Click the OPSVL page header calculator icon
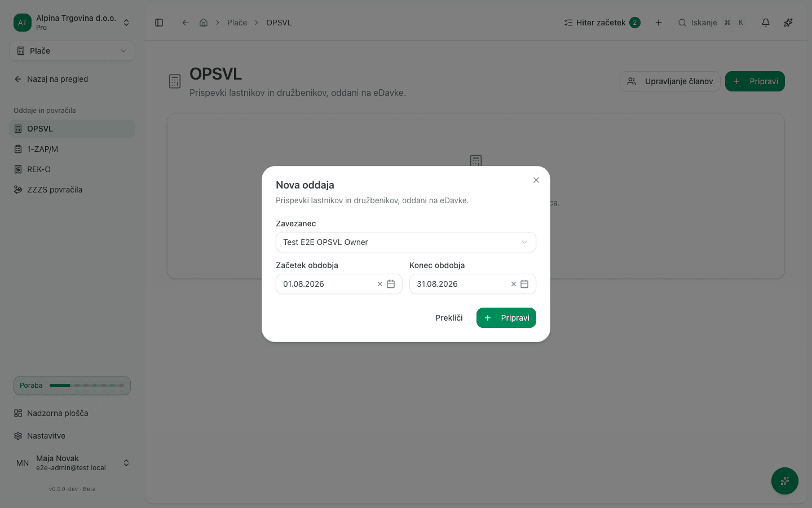 coord(175,81)
